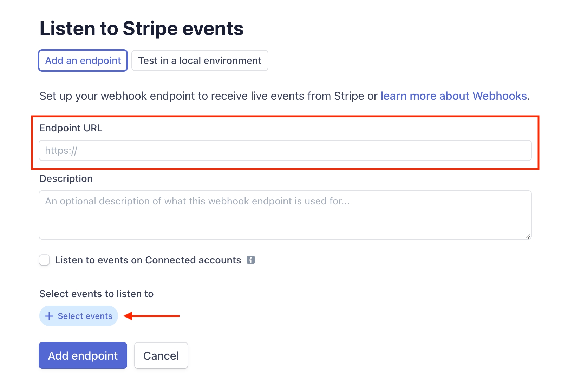Switch to Test in a local environment tab
Image resolution: width=574 pixels, height=392 pixels.
pyautogui.click(x=200, y=60)
